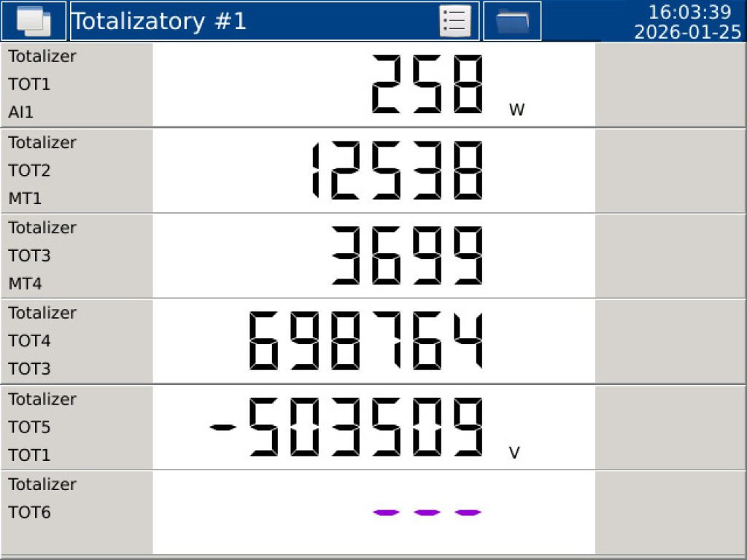The height and width of the screenshot is (560, 747).
Task: Click the TOT1 reading 258
Action: (x=427, y=85)
